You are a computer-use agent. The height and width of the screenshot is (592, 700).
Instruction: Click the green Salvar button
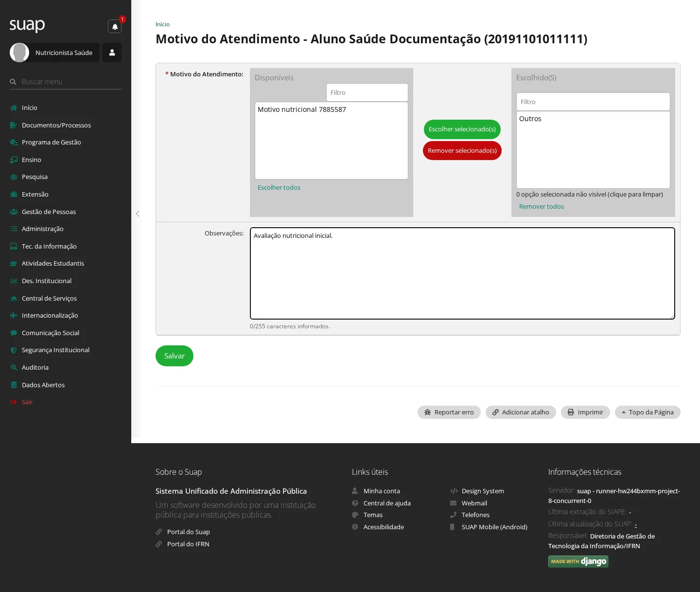tap(175, 356)
